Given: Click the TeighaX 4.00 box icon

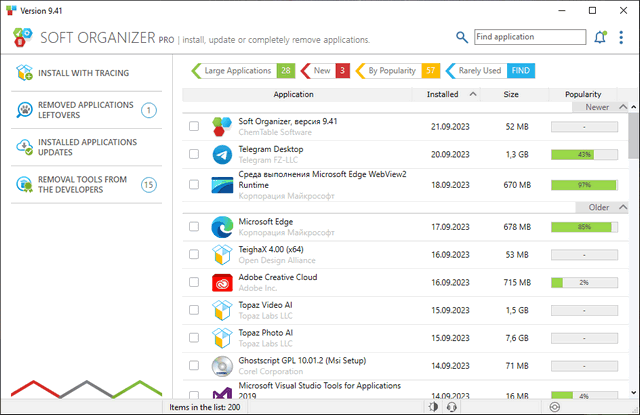Looking at the screenshot, I should (222, 255).
